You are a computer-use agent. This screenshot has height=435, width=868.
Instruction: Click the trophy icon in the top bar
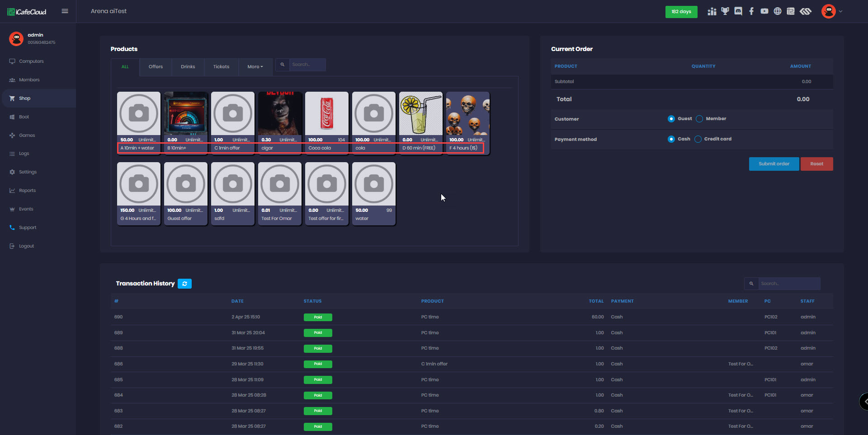point(725,11)
